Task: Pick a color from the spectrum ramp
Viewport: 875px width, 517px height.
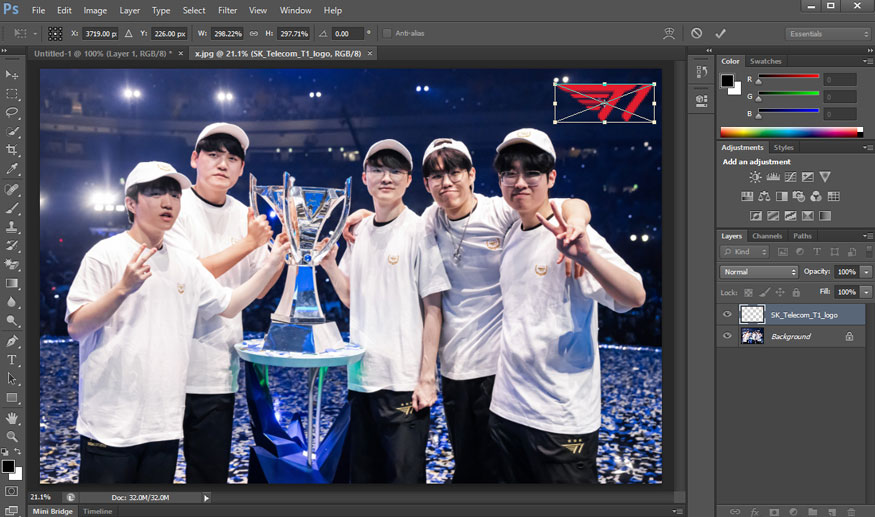Action: point(791,132)
